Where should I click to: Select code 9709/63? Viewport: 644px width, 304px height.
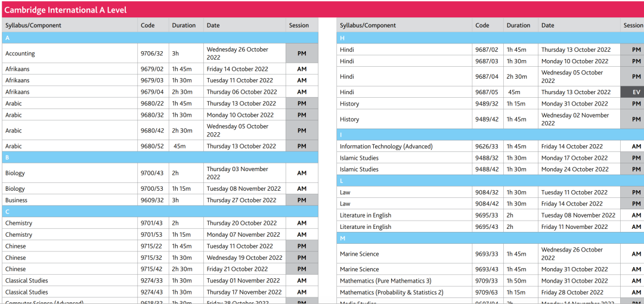tap(487, 293)
